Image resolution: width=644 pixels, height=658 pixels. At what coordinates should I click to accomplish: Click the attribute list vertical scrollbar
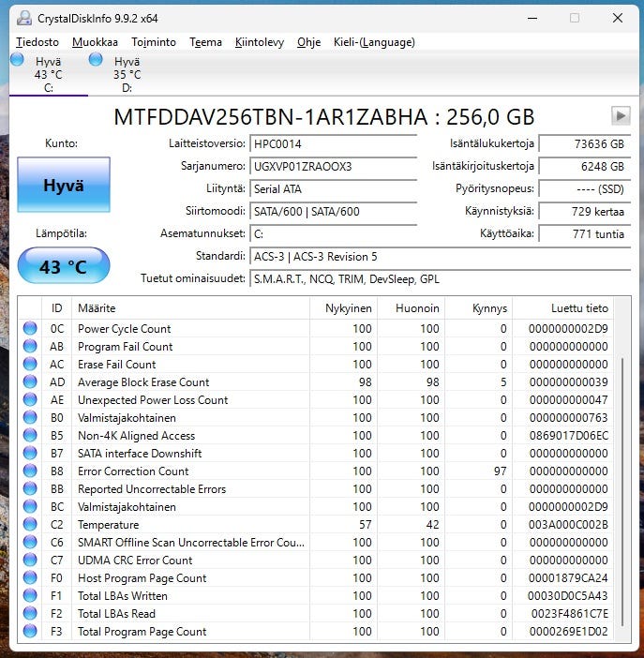click(x=622, y=493)
